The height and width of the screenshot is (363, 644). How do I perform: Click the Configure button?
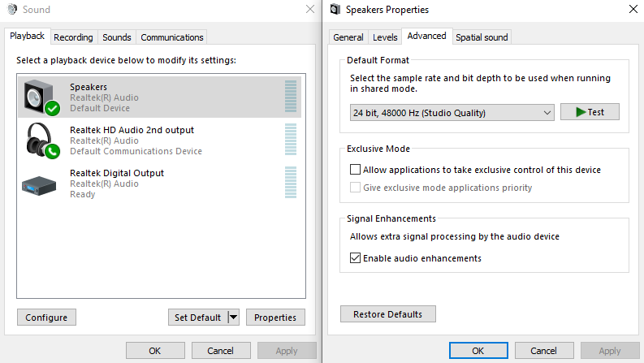tap(46, 318)
